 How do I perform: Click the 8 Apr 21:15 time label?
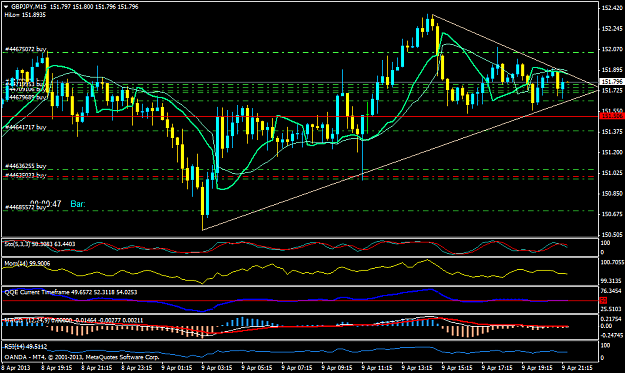pos(97,367)
